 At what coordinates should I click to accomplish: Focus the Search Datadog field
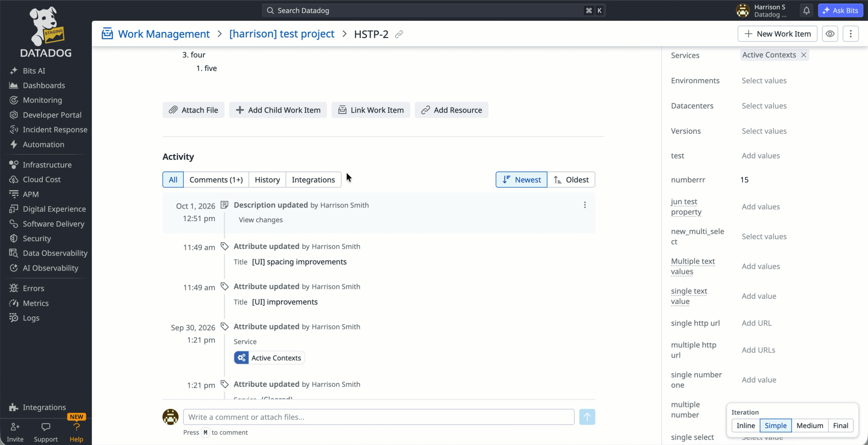(x=434, y=10)
